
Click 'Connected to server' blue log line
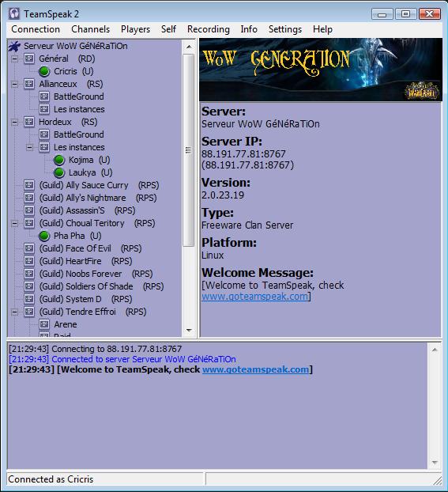coord(122,359)
